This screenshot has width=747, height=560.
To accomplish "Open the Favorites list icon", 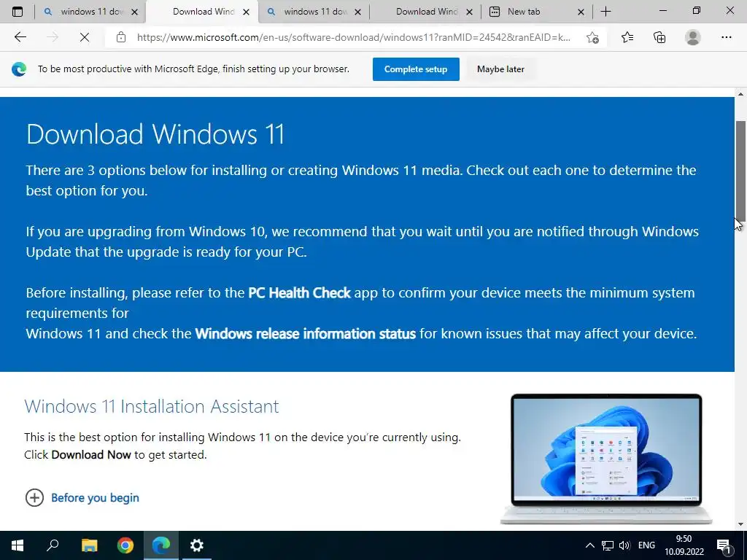I will pos(627,37).
